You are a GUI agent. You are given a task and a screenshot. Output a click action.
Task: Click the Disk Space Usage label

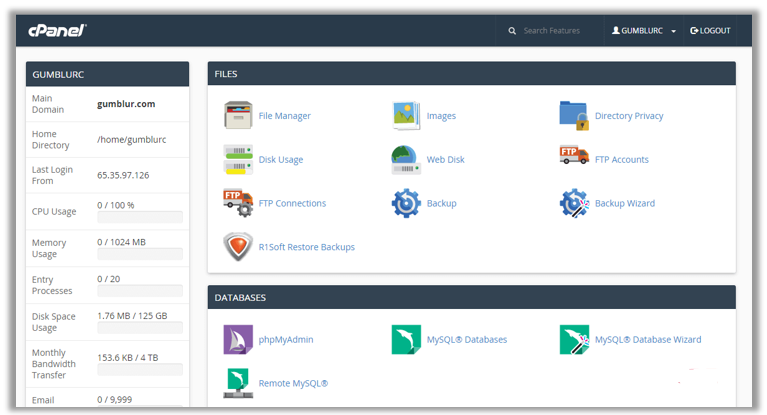click(54, 322)
